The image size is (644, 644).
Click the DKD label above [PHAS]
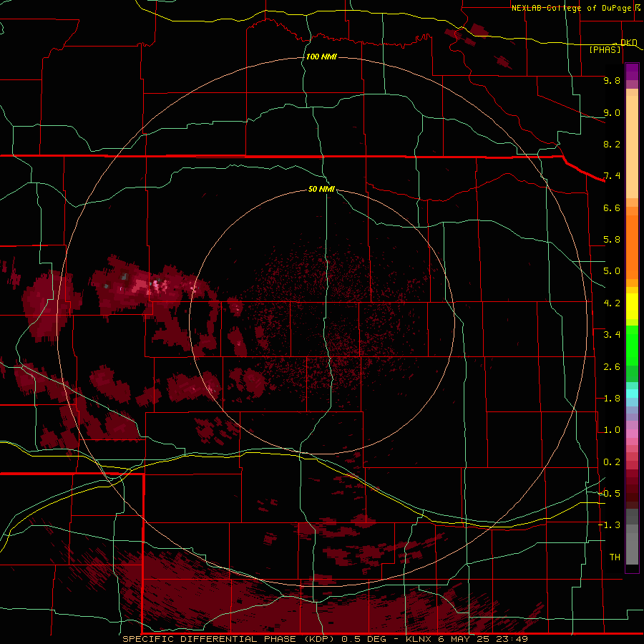pyautogui.click(x=629, y=42)
